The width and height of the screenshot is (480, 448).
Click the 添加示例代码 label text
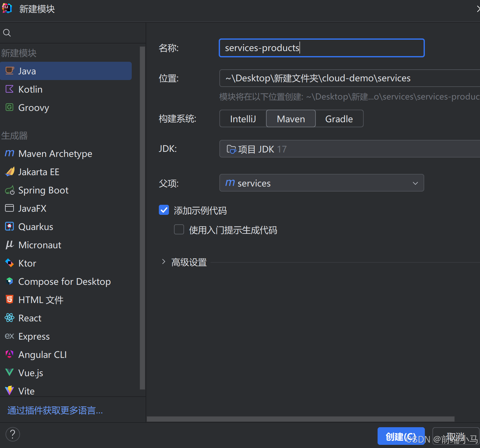tap(200, 210)
